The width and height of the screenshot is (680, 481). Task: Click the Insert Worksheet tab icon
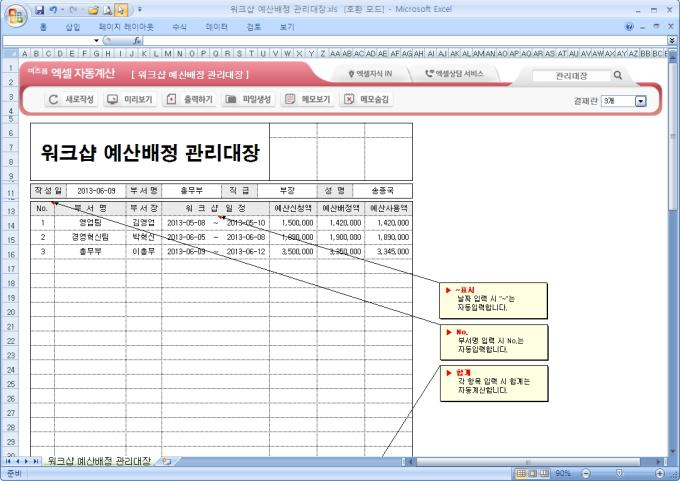click(x=167, y=461)
